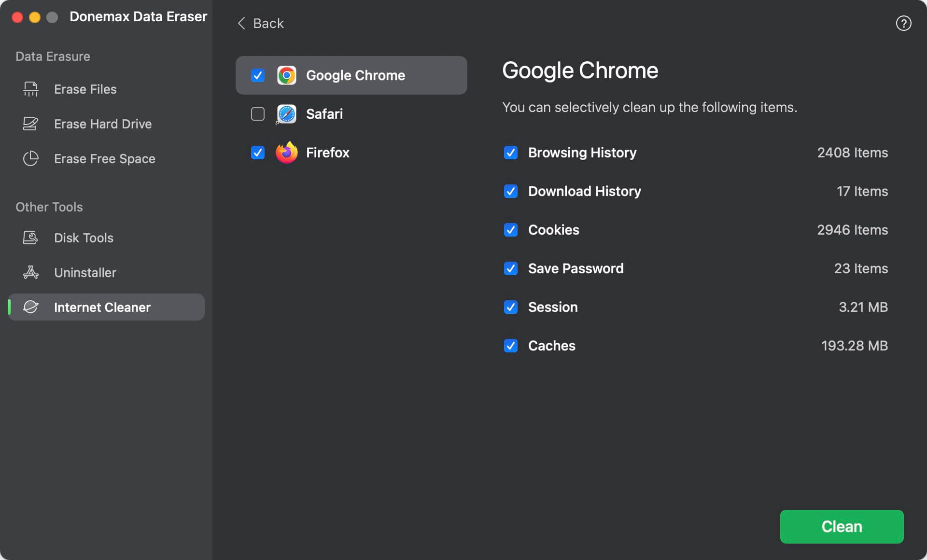The width and height of the screenshot is (927, 560).
Task: Click the Cookies label
Action: click(x=554, y=230)
